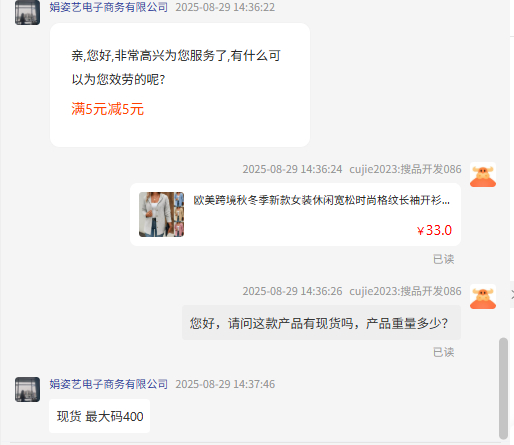Image resolution: width=514 pixels, height=445 pixels.
Task: Click the cujie2023:搜品开发086 sender name above question
Action: (405, 291)
